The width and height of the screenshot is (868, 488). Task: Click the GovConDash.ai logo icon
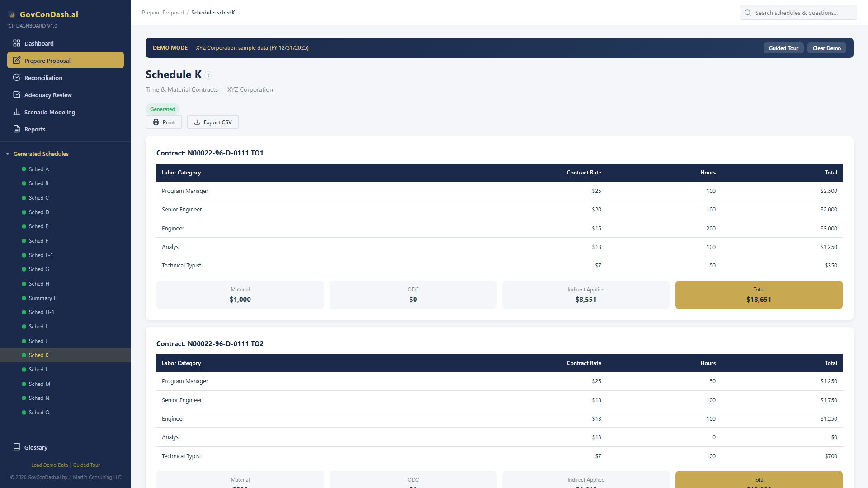click(12, 14)
